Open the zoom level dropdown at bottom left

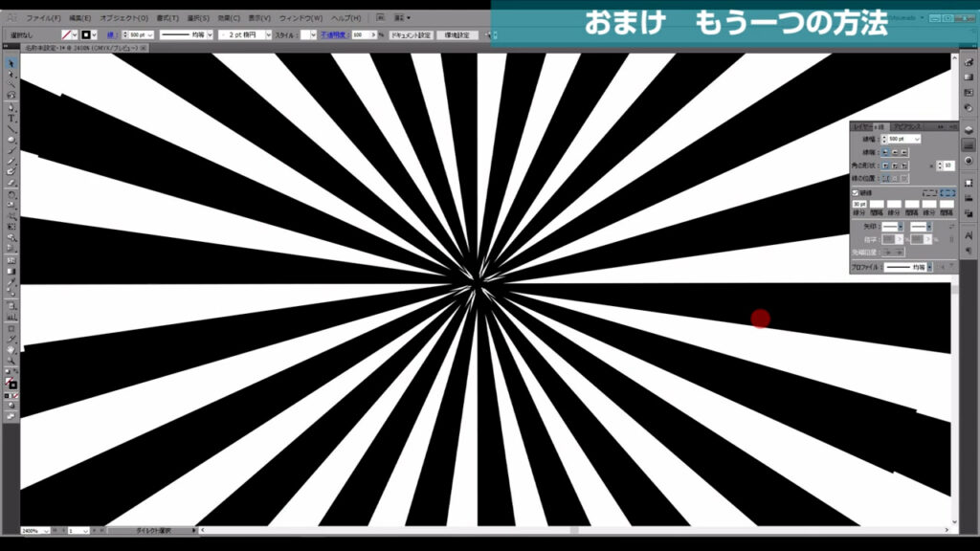click(44, 533)
